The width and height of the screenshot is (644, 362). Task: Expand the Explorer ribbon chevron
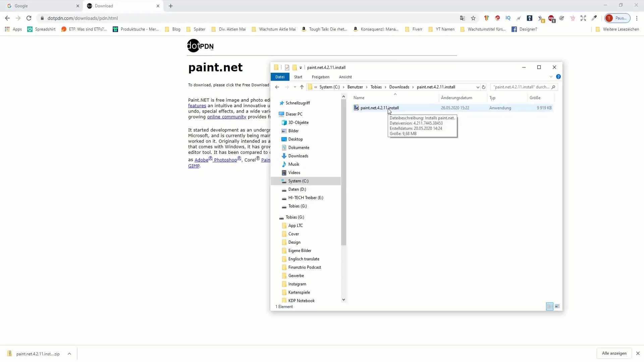[x=551, y=77]
